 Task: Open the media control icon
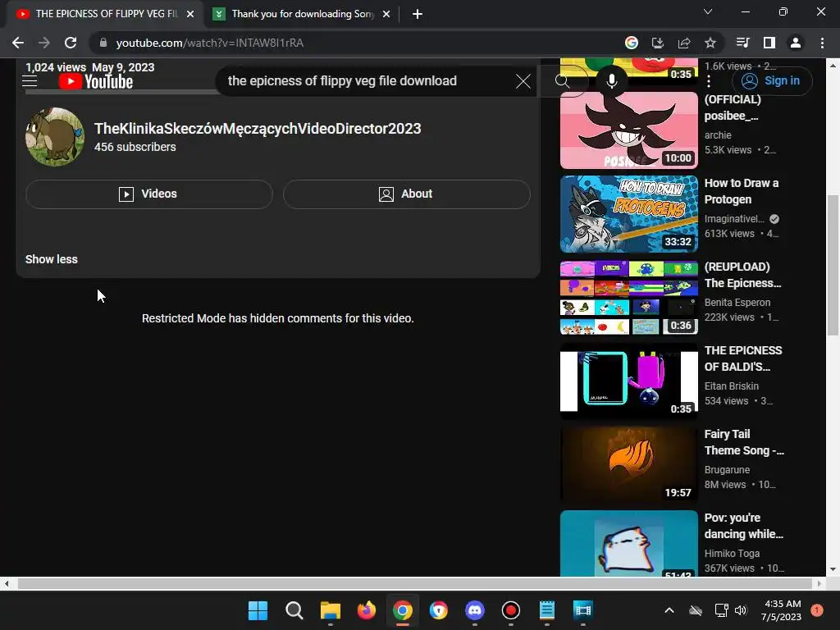click(x=742, y=43)
